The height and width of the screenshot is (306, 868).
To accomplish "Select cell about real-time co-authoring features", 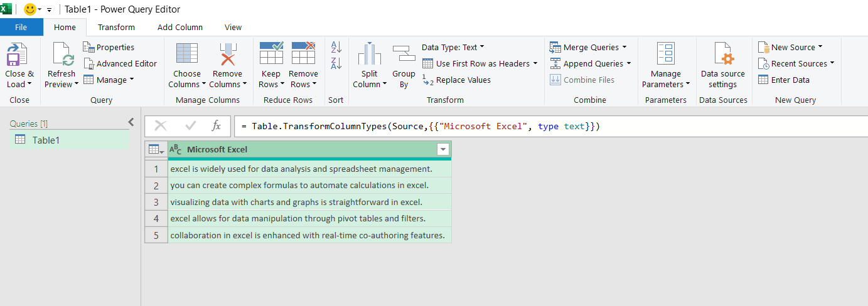I will point(309,236).
